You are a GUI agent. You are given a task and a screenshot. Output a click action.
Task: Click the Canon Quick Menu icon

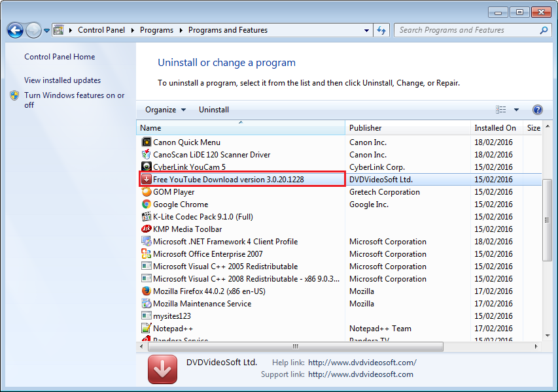pyautogui.click(x=147, y=142)
